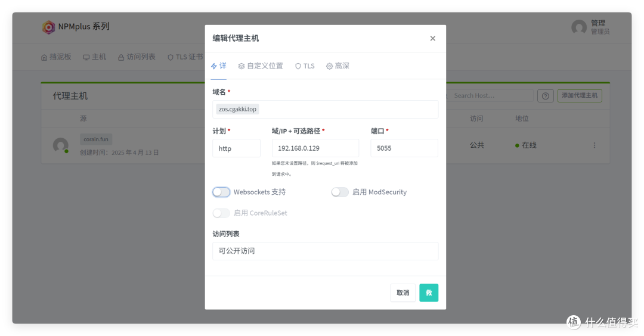
Task: Open the 挡泥板 dashboard menu item
Action: point(56,57)
